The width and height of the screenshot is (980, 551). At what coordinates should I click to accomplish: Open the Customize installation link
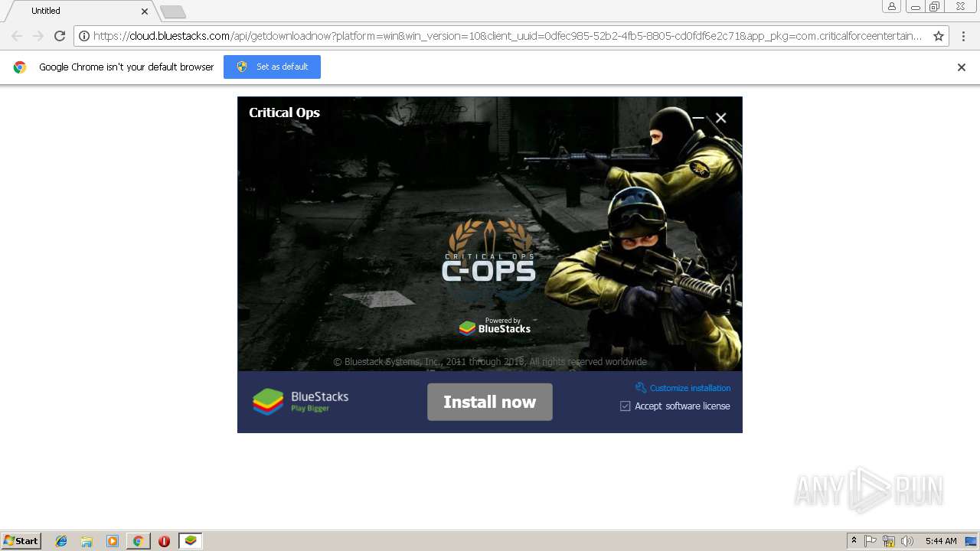click(690, 388)
